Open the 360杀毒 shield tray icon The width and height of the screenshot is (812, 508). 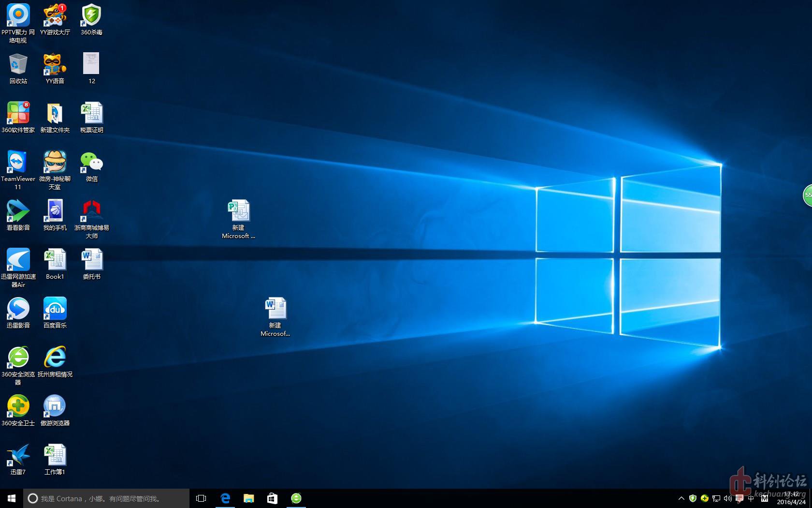coord(693,498)
